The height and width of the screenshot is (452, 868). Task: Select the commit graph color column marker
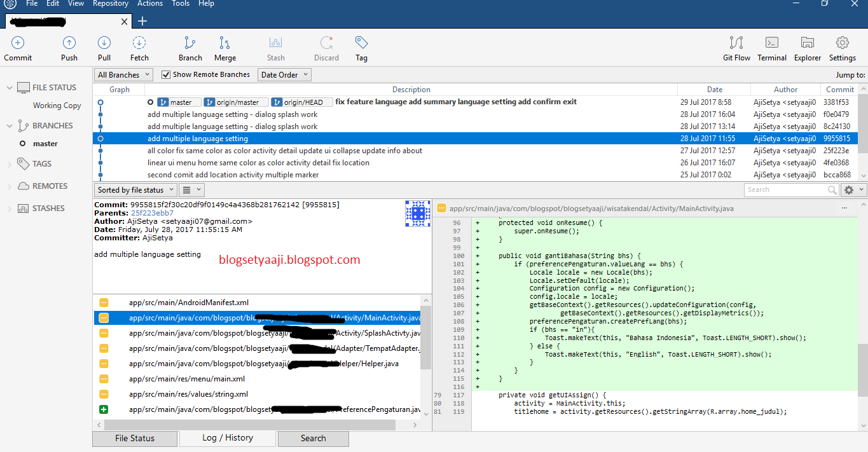[100, 138]
